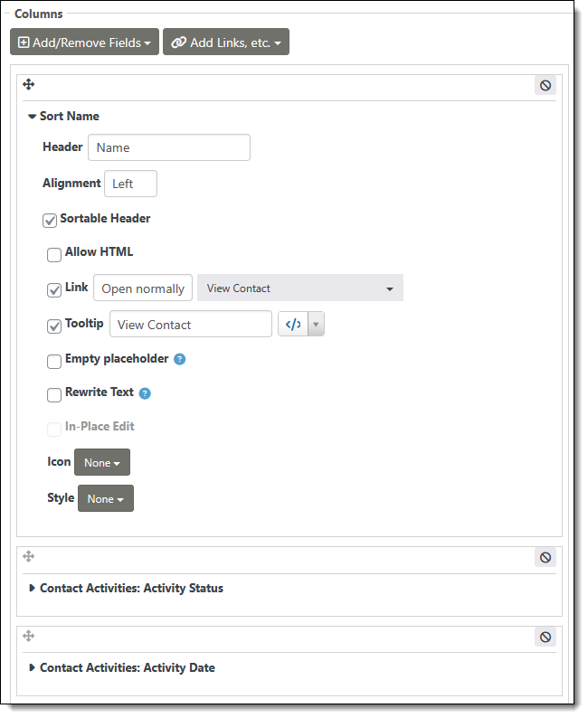588x718 pixels.
Task: Open the Style None dropdown
Action: point(105,499)
